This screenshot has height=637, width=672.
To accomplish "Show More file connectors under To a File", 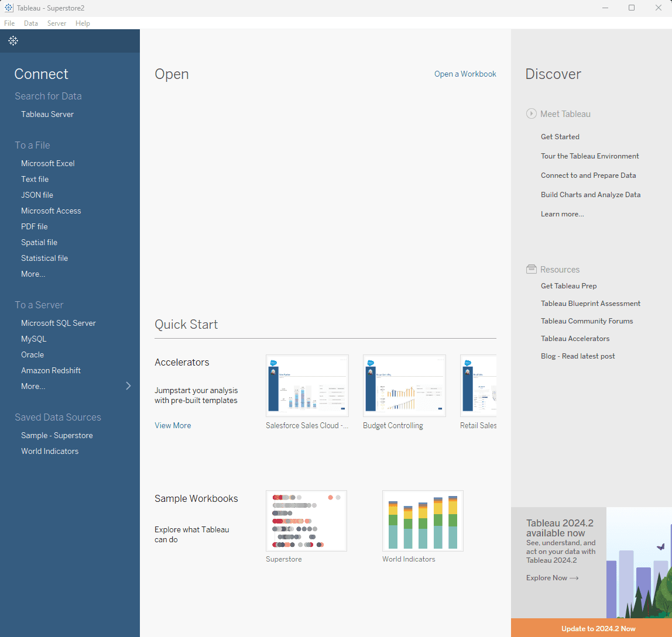I will [33, 274].
